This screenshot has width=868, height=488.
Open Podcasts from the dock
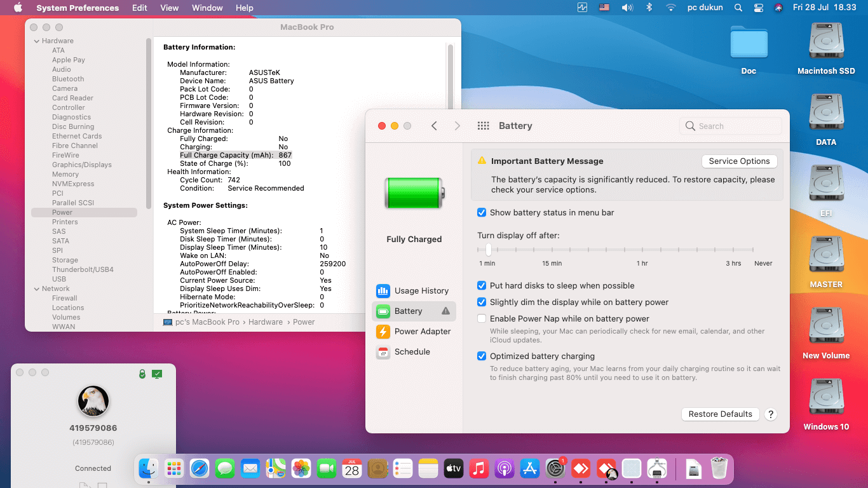[505, 469]
